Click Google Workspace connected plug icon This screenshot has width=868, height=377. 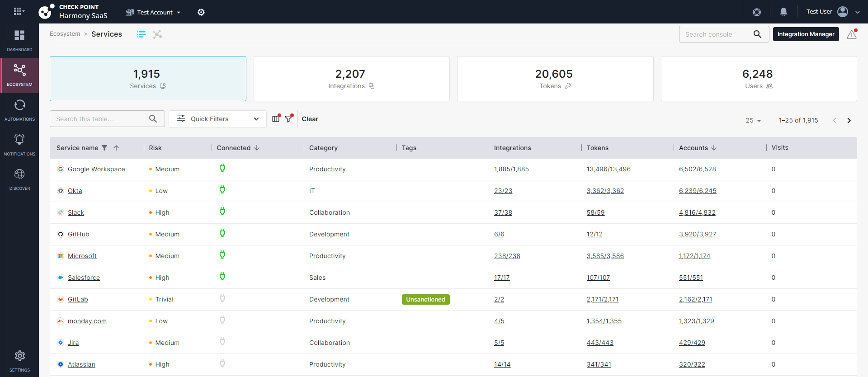coord(222,168)
